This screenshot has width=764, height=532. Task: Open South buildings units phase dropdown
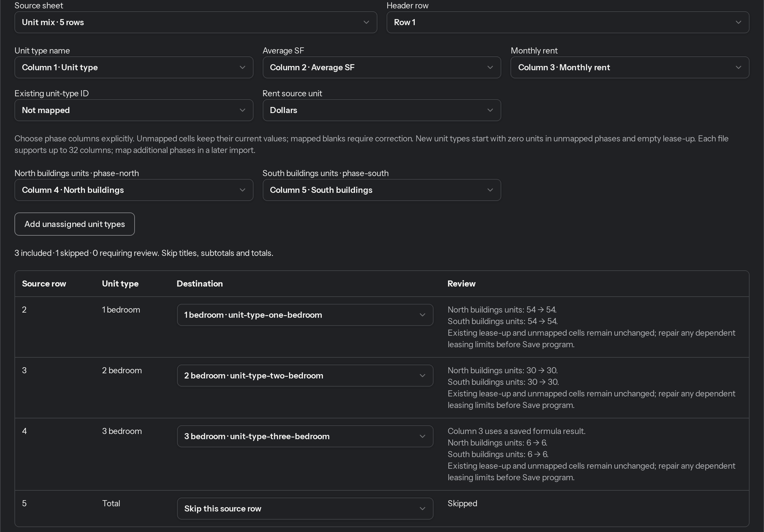[382, 190]
